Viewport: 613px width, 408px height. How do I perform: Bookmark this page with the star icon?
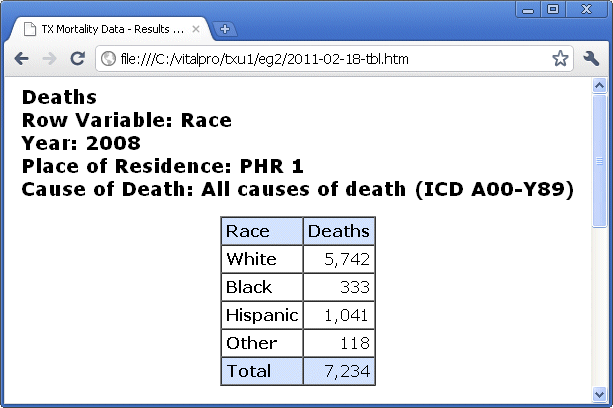click(560, 59)
